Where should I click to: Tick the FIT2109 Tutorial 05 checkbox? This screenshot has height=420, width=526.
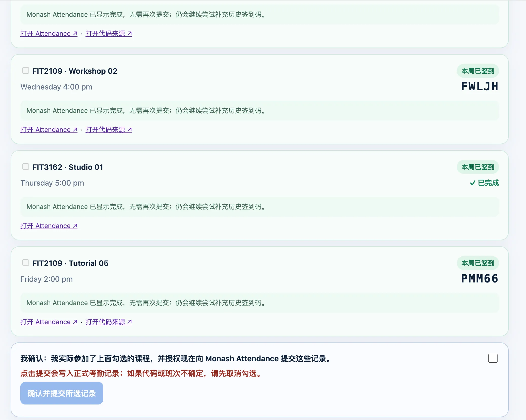(26, 263)
